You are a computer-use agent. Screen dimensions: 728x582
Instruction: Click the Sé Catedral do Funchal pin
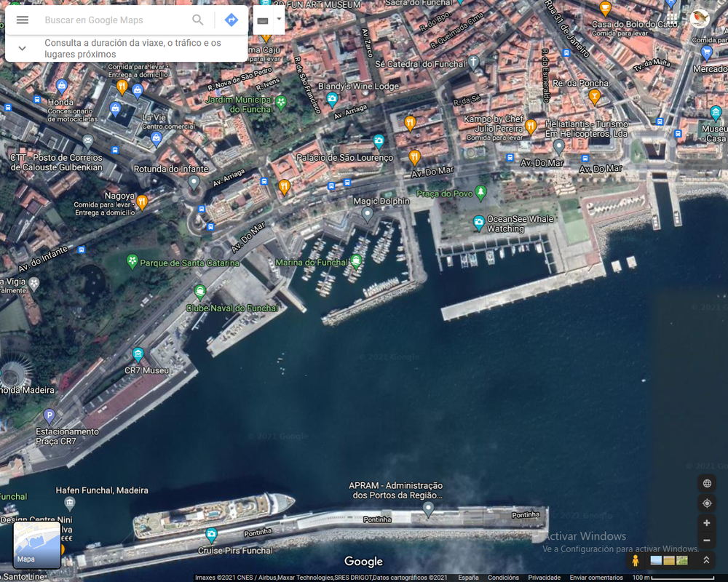click(x=473, y=62)
